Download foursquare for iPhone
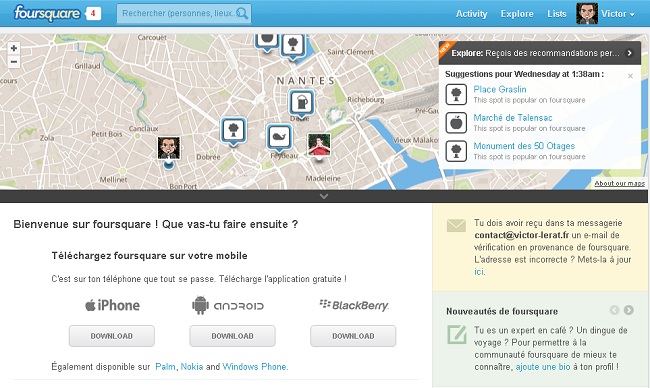Image resolution: width=650 pixels, height=388 pixels. click(112, 336)
